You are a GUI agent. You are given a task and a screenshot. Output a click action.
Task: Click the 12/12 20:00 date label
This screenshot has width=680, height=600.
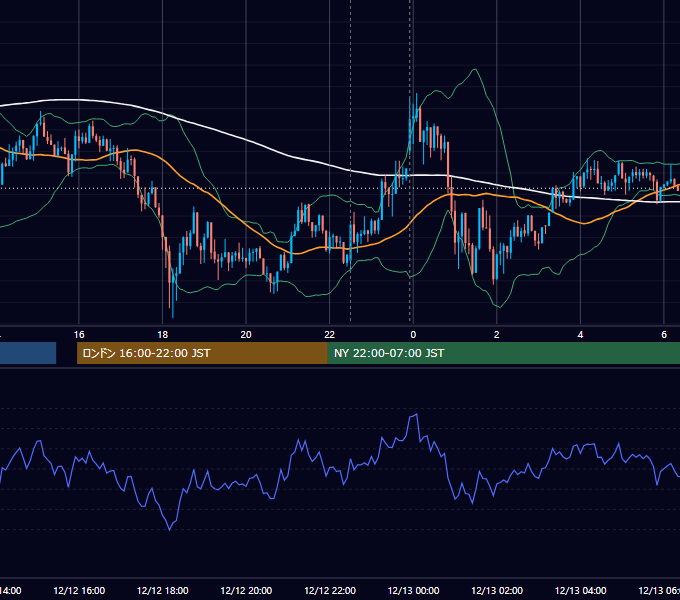(246, 590)
